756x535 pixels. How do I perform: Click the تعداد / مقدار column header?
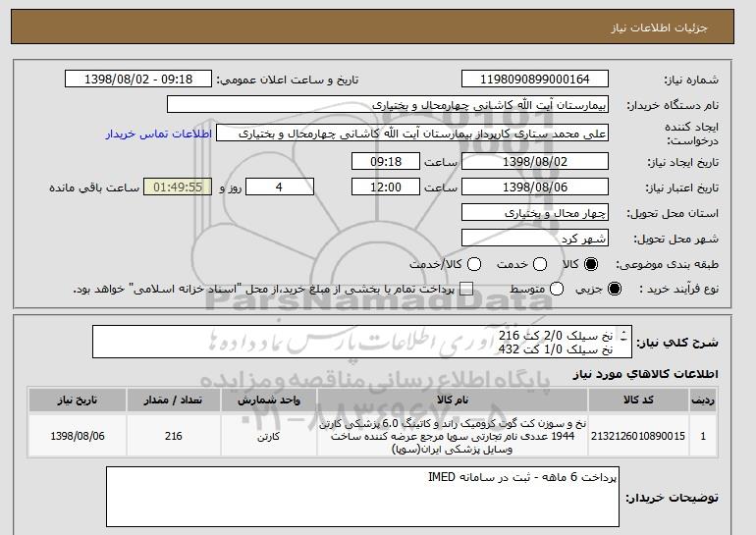[173, 401]
